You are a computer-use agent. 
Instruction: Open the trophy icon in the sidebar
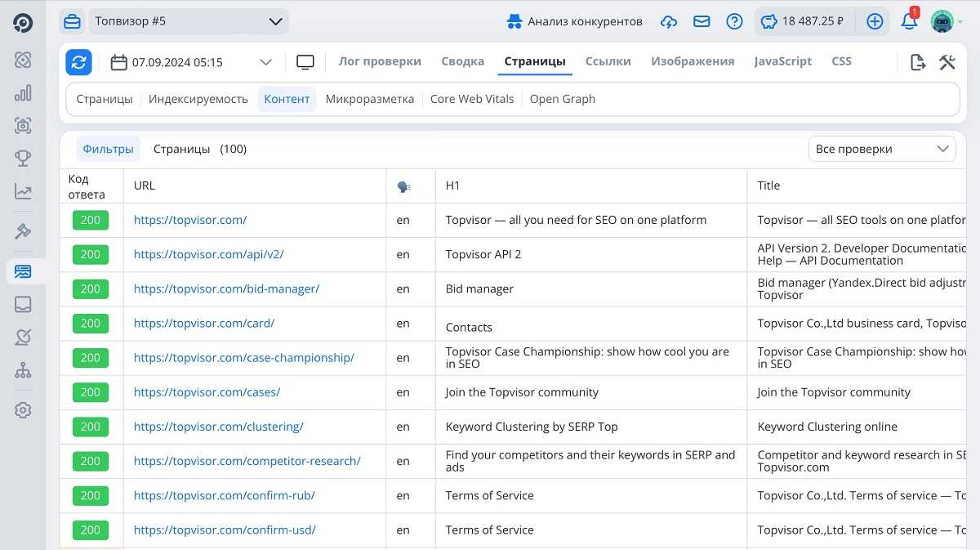[23, 159]
